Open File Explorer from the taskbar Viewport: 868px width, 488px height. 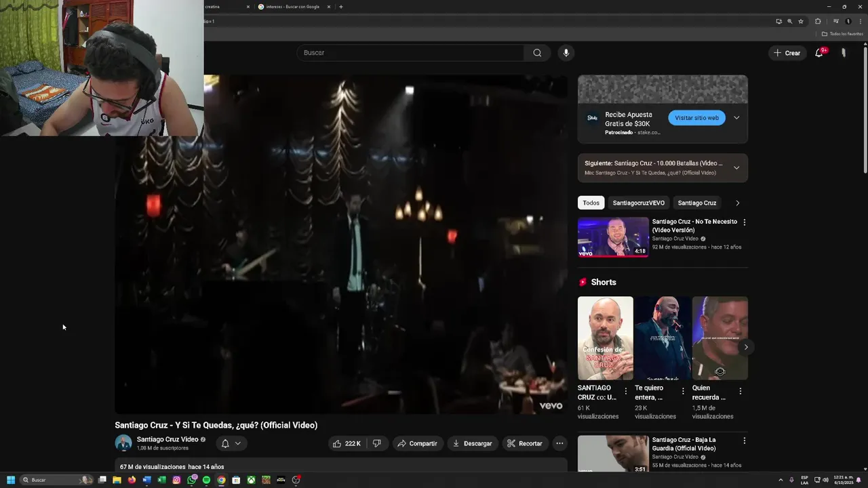tap(117, 480)
